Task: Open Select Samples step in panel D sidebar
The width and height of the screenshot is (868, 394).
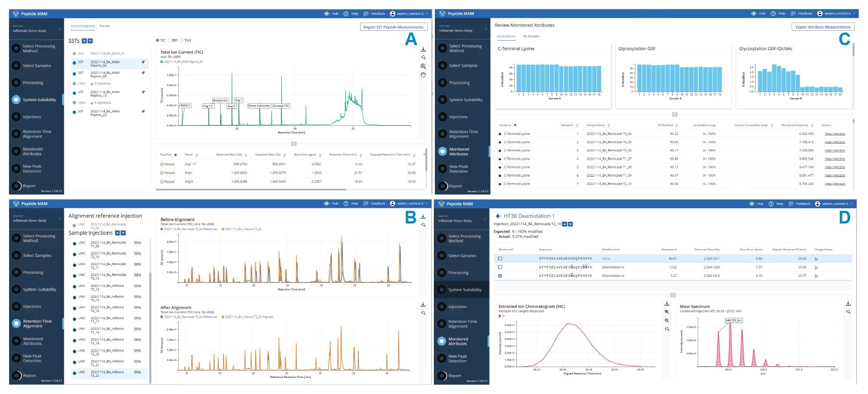Action: (461, 256)
